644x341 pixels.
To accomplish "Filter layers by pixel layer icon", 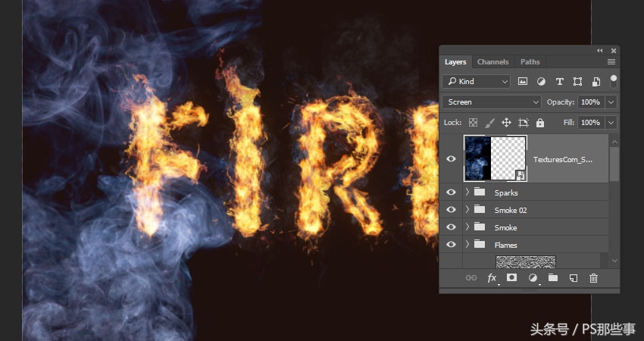I will point(523,81).
